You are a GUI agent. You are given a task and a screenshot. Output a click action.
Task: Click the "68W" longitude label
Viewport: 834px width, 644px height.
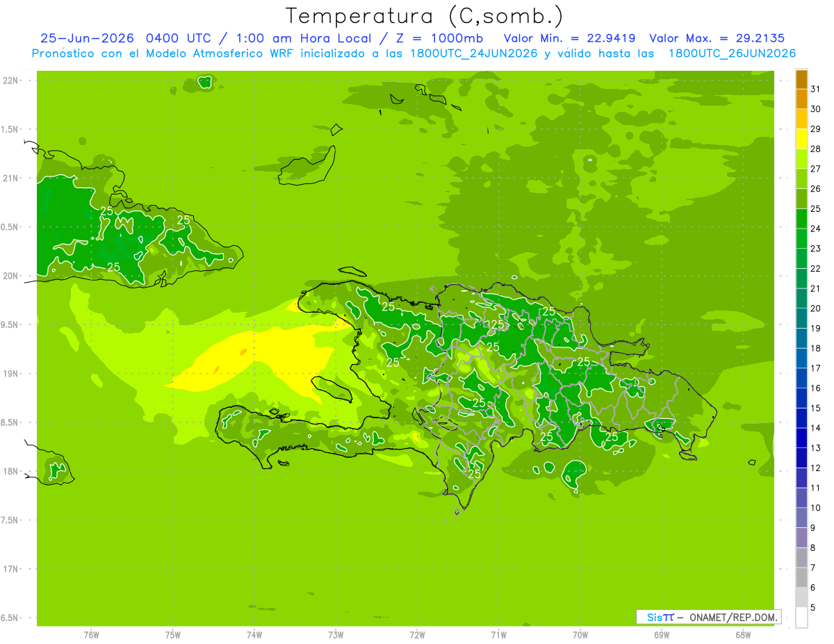click(743, 634)
